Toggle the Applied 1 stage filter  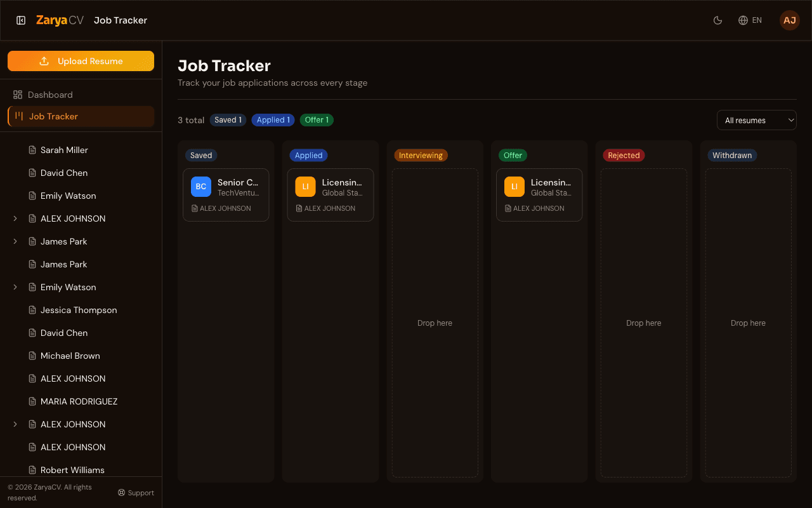273,119
